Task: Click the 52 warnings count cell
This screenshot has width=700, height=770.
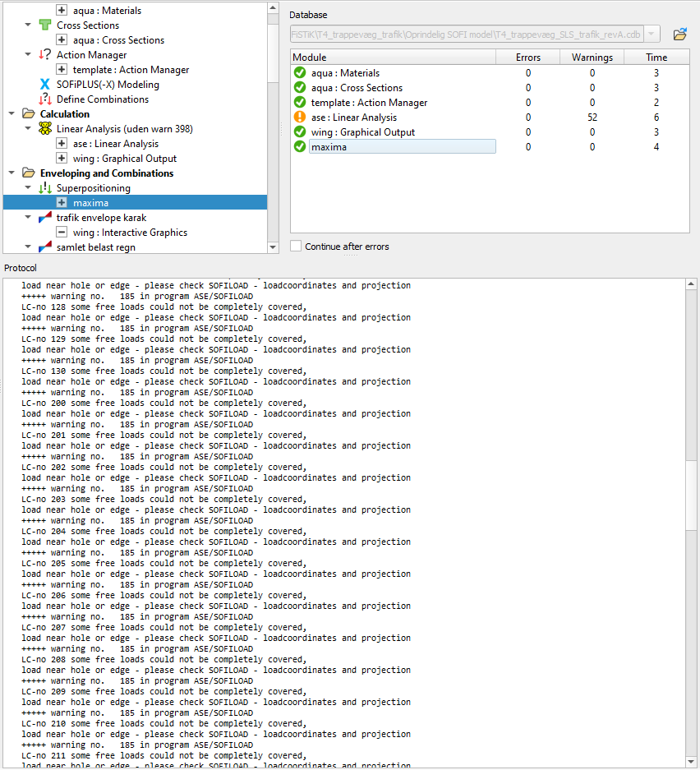Action: (592, 118)
